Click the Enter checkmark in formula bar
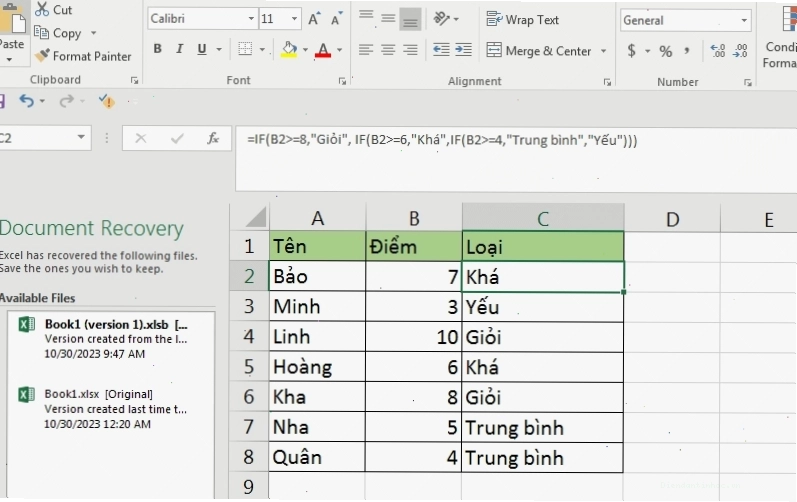 tap(177, 138)
